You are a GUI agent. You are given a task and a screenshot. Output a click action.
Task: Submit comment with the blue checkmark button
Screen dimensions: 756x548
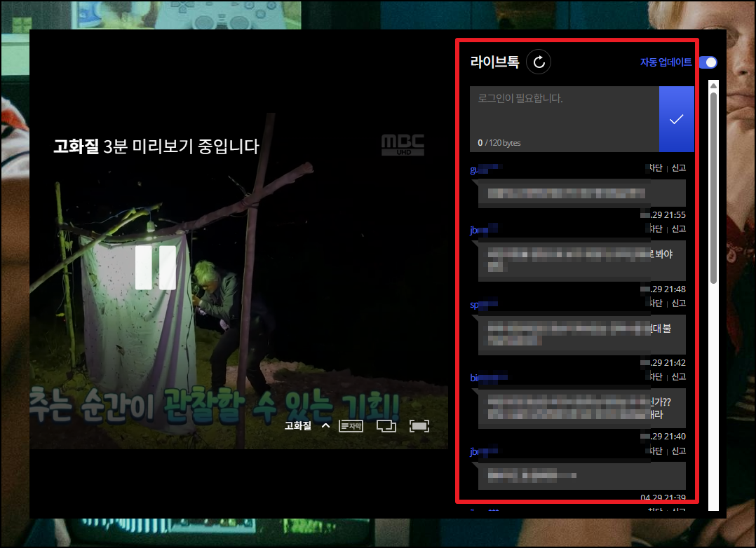pyautogui.click(x=677, y=119)
